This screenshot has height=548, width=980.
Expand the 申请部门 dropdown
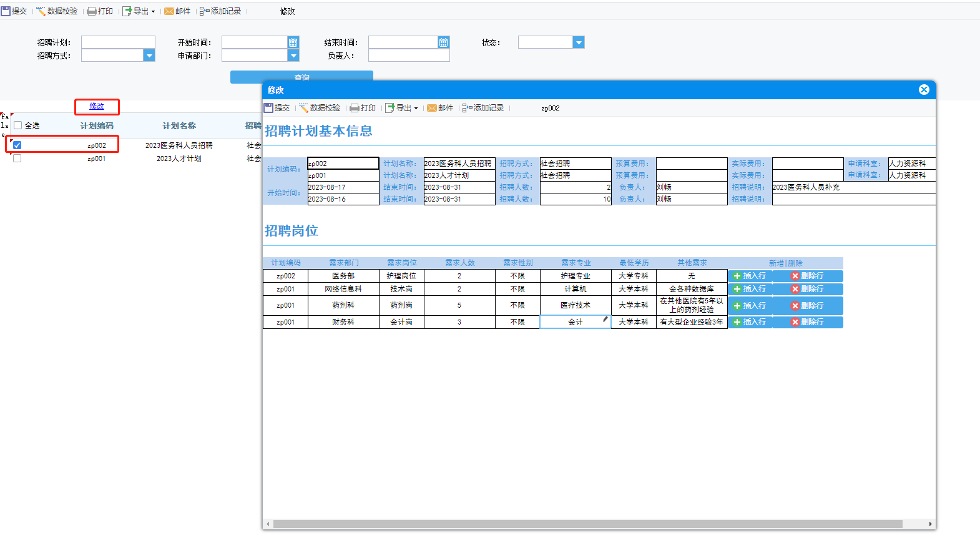[x=293, y=56]
